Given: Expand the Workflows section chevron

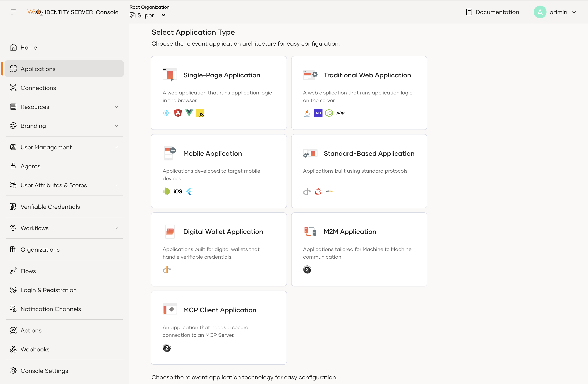Looking at the screenshot, I should point(116,228).
